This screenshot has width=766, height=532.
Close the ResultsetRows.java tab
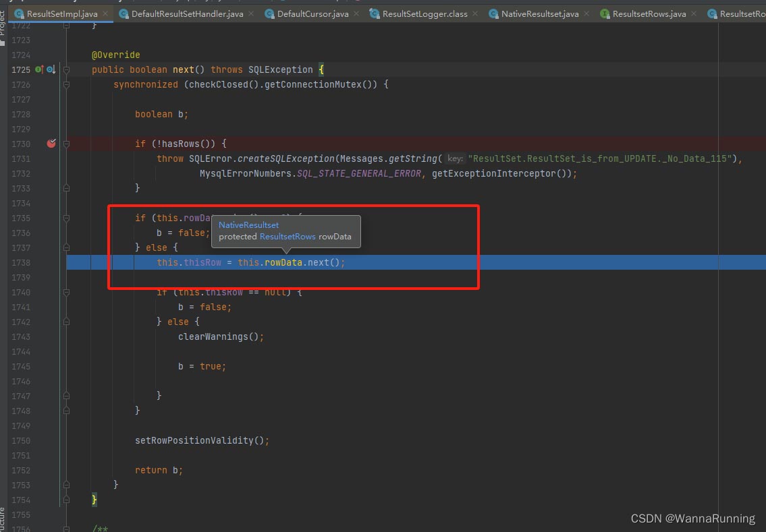693,13
